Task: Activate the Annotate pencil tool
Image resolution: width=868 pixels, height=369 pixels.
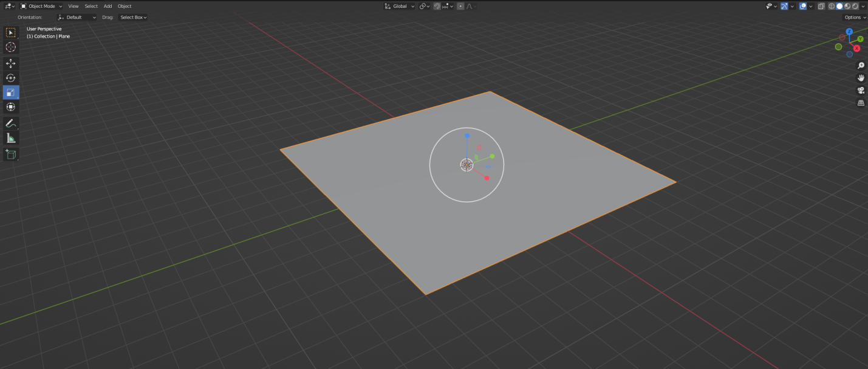Action: (11, 123)
